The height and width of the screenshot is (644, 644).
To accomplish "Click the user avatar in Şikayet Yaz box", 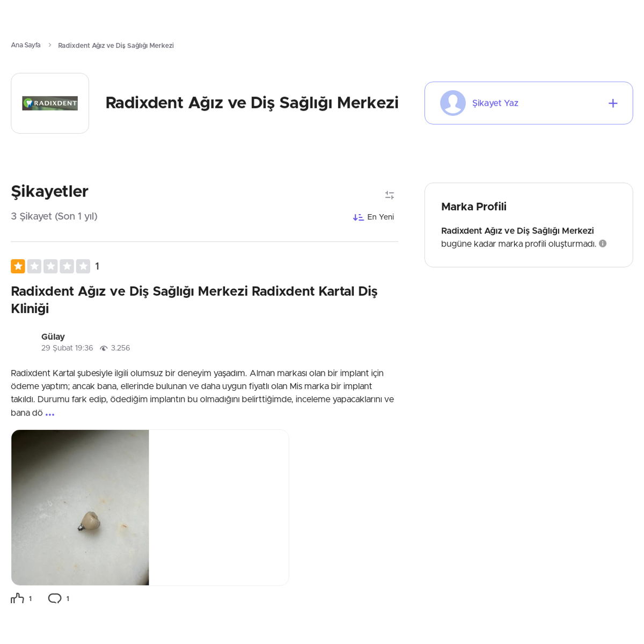I will click(453, 103).
